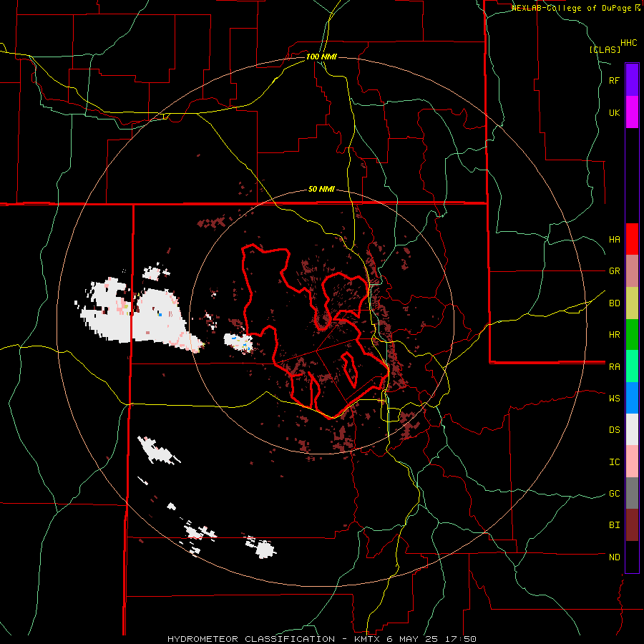This screenshot has width=644, height=644.
Task: Select the white DS legend swatch
Action: (632, 429)
